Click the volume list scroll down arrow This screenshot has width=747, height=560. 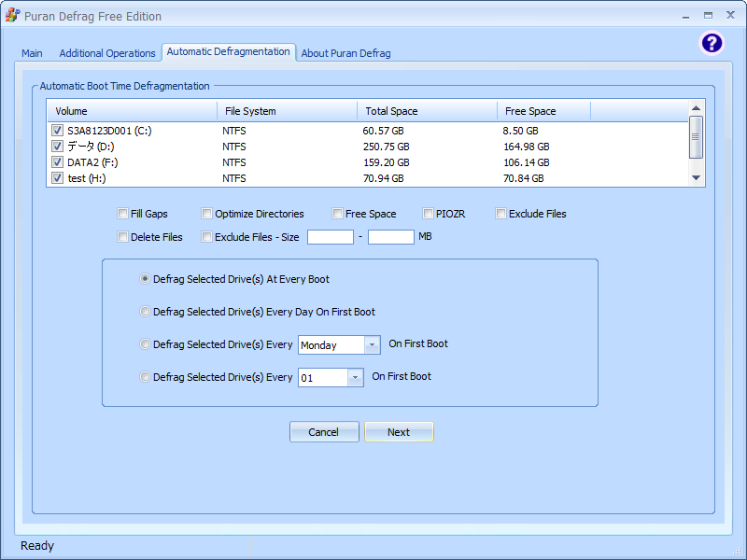696,178
